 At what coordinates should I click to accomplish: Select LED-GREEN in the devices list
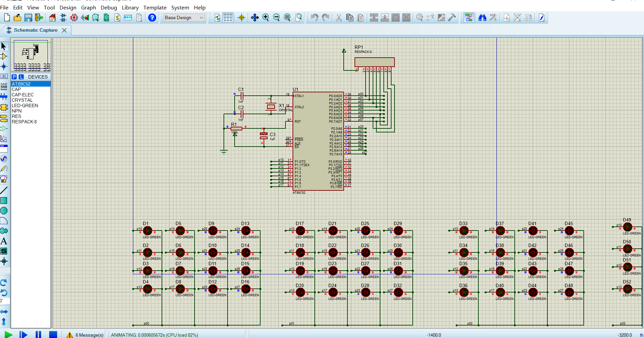[31, 105]
